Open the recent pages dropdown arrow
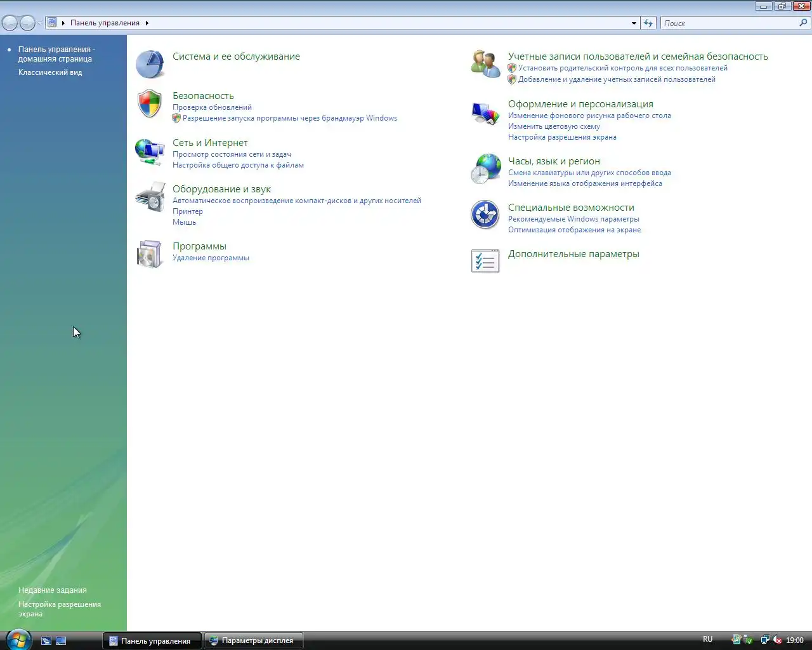 click(40, 23)
